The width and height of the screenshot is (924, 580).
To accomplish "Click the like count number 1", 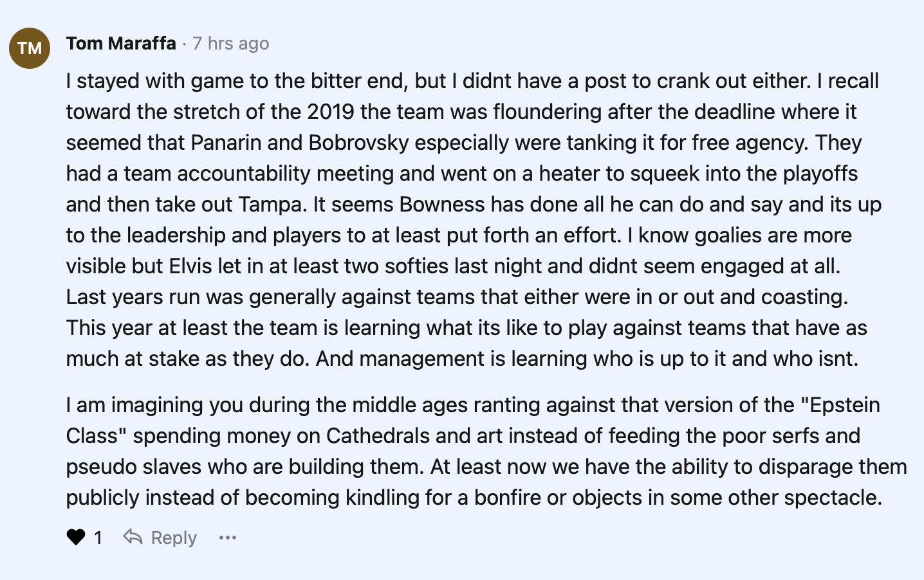I will pos(98,538).
